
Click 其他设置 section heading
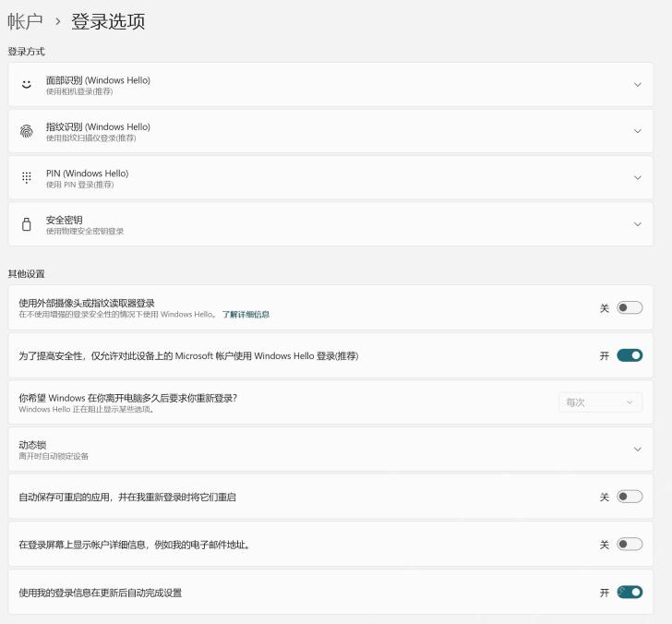coord(27,274)
